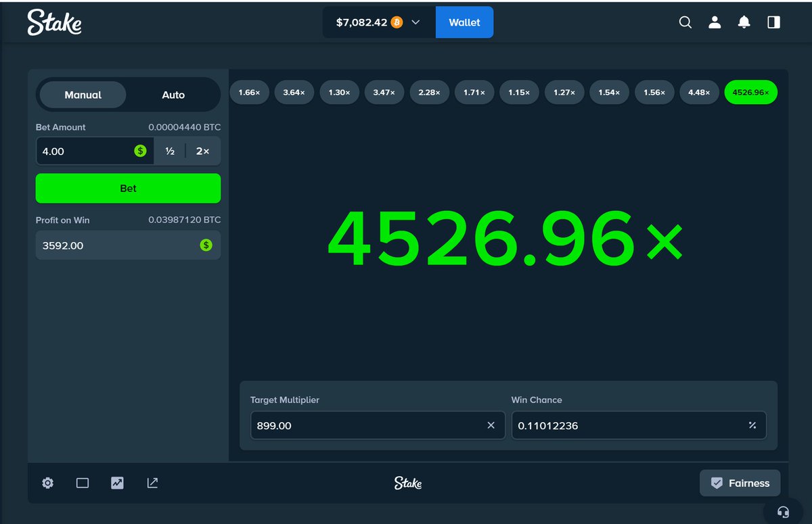Viewport: 812px width, 524px height.
Task: Halve the bet with the ½ button
Action: pyautogui.click(x=170, y=151)
